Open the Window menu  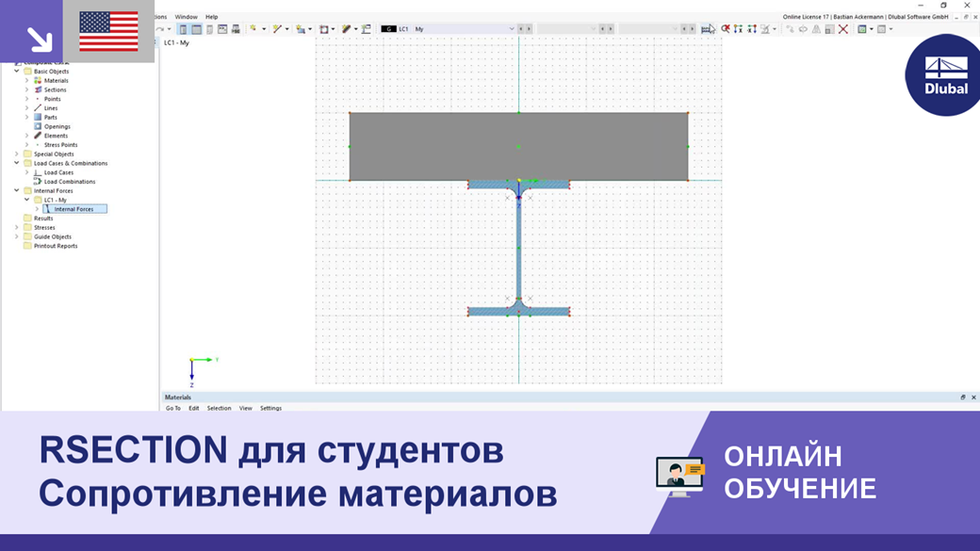[186, 17]
